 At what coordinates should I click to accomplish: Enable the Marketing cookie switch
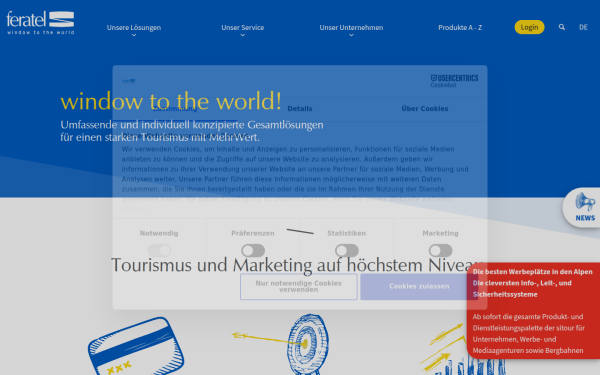click(x=440, y=251)
